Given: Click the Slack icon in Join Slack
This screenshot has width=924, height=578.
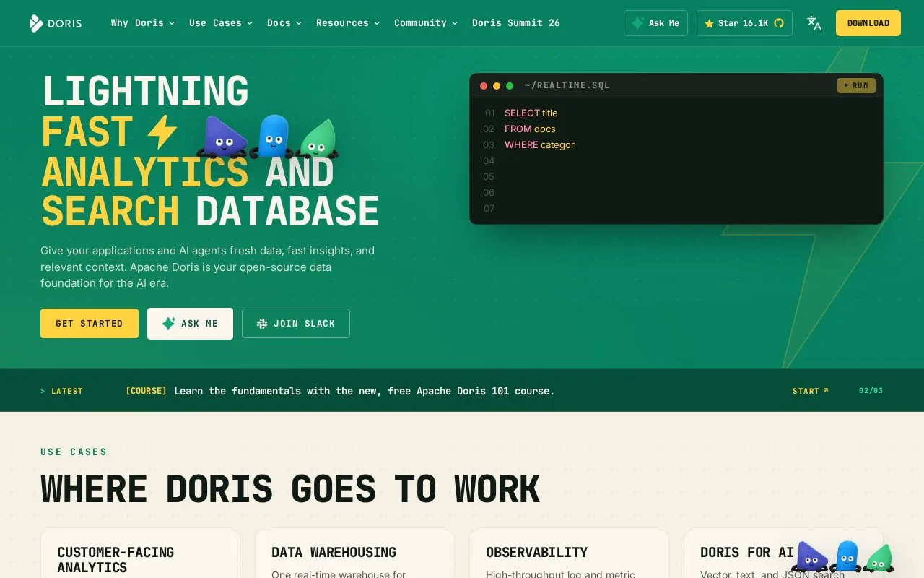Looking at the screenshot, I should [x=262, y=324].
